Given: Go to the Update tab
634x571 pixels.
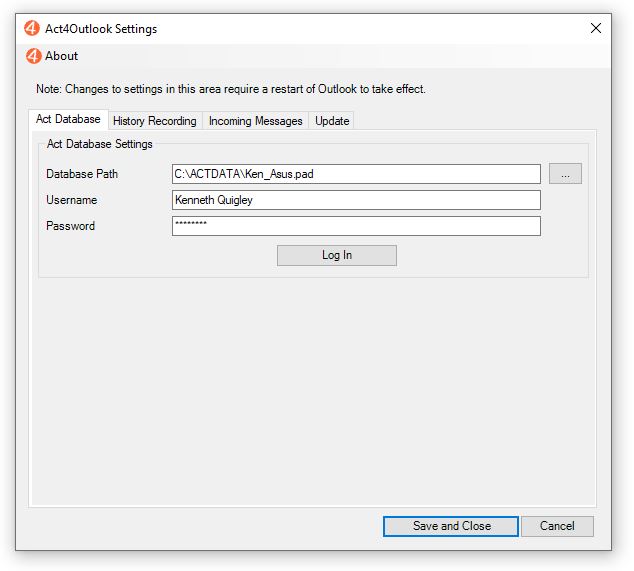Looking at the screenshot, I should coord(332,121).
